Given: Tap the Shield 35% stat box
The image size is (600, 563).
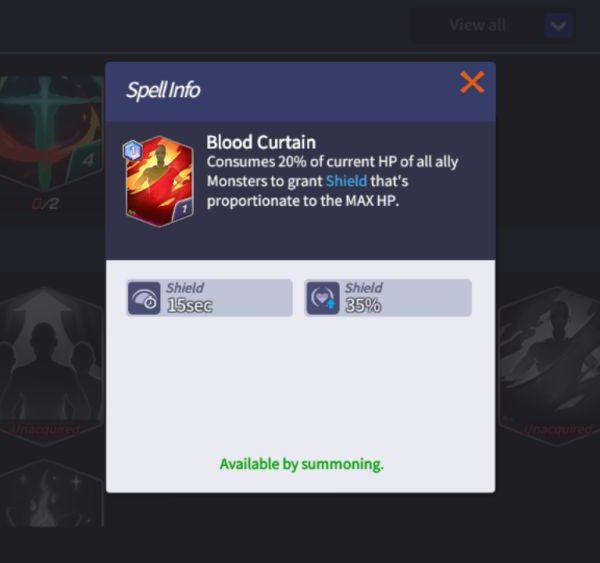Looking at the screenshot, I should coord(388,298).
